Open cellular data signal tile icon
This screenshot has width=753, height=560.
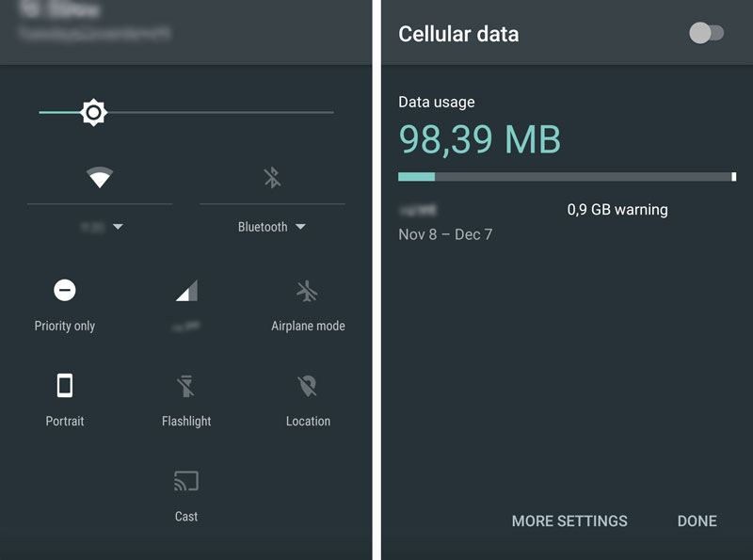coord(186,291)
